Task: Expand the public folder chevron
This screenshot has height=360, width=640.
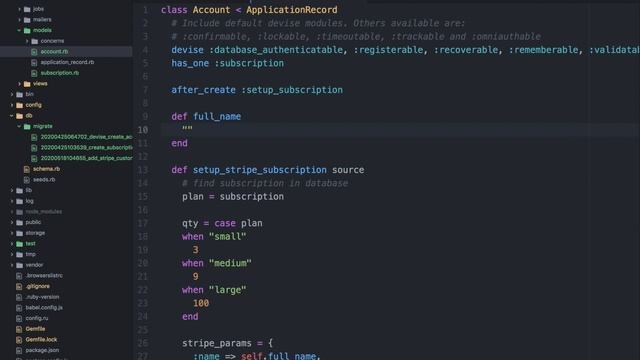Action: tap(12, 222)
